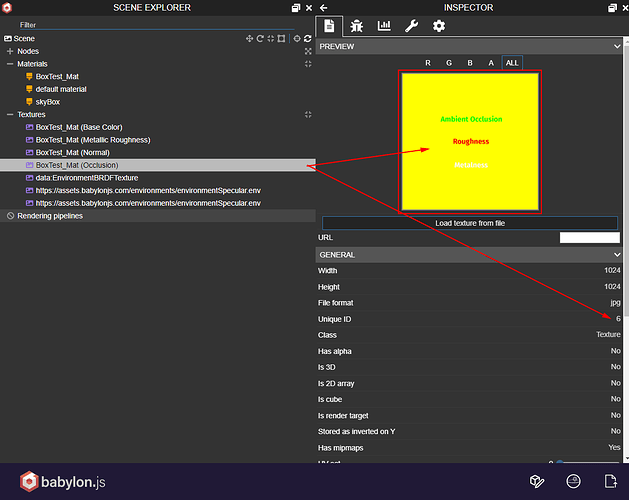Open the Statistics tab with chart icon
629x500 pixels.
tap(384, 26)
